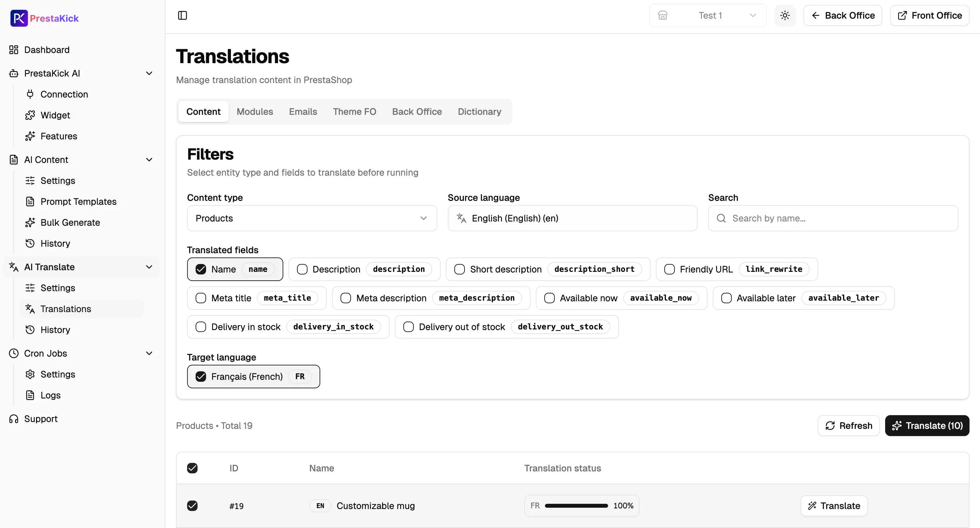980x528 pixels.
Task: Click the Connection plug icon
Action: click(30, 94)
